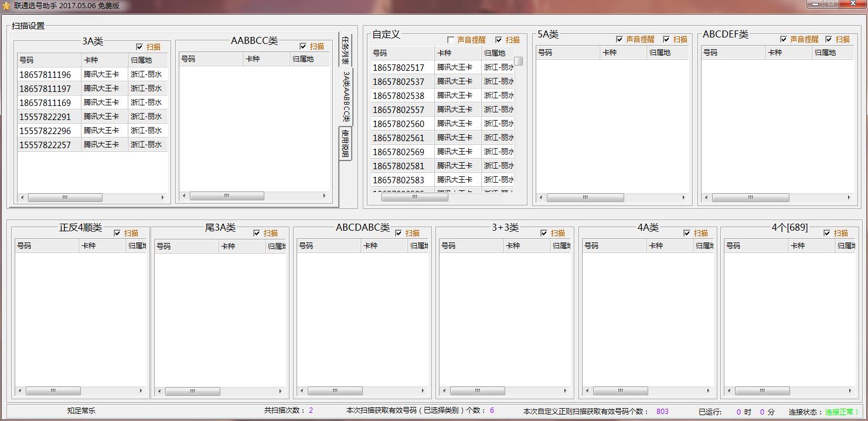Viewport: 868px width, 421px height.
Task: Click 号码 column header in ABCDABC类 list
Action: [329, 246]
